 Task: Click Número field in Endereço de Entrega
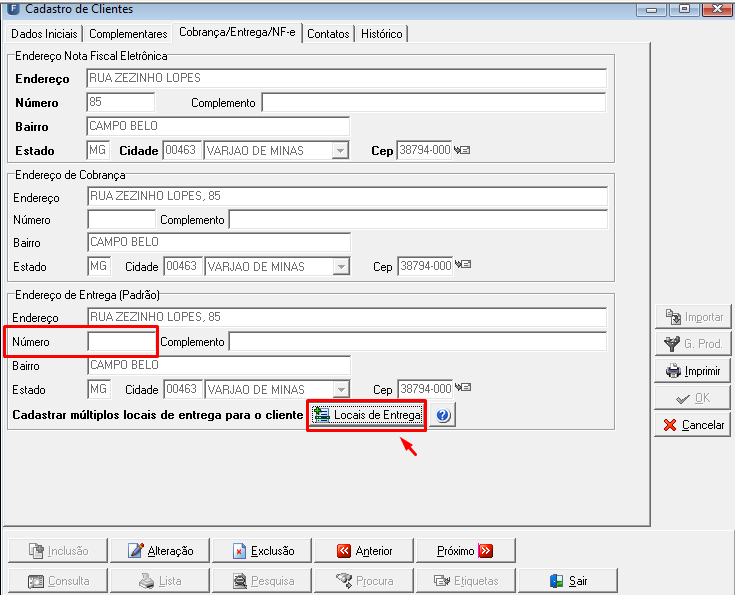[x=121, y=341]
